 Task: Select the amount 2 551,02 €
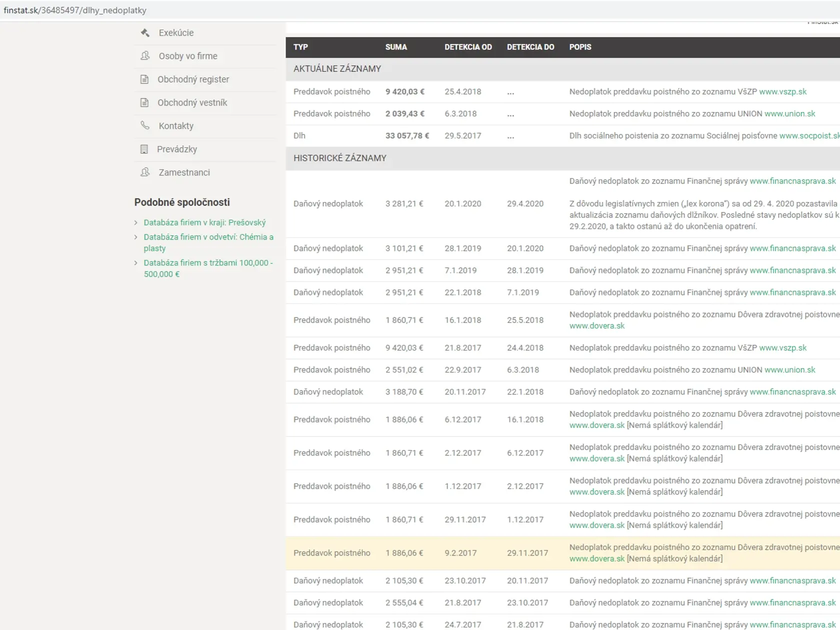[x=404, y=369]
